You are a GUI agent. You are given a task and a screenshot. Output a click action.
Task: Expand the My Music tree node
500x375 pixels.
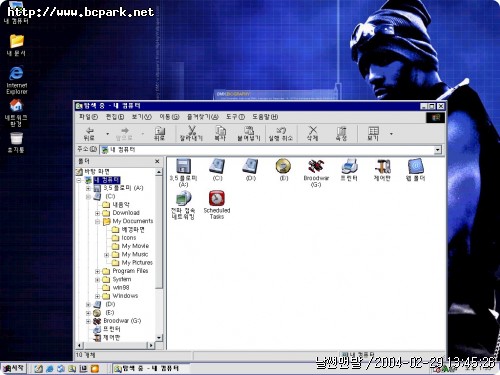click(x=106, y=255)
